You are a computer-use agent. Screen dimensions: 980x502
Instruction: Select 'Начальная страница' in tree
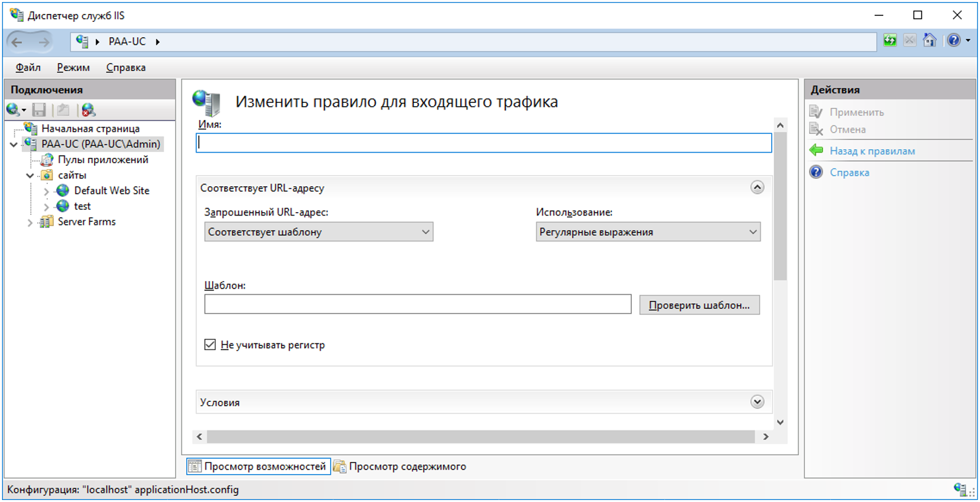coord(90,129)
